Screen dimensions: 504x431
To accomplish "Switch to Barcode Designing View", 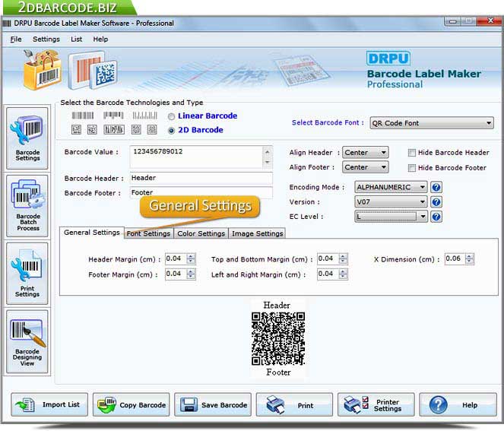I will tap(27, 341).
